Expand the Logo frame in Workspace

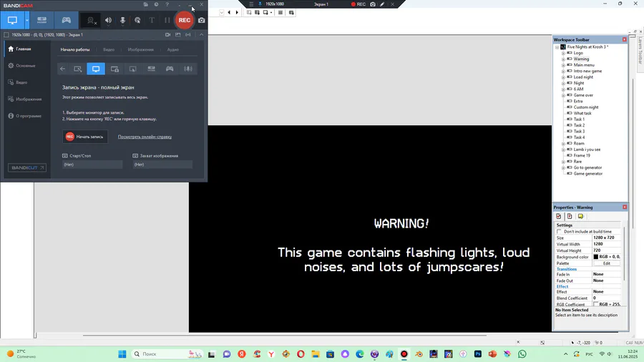point(563,54)
